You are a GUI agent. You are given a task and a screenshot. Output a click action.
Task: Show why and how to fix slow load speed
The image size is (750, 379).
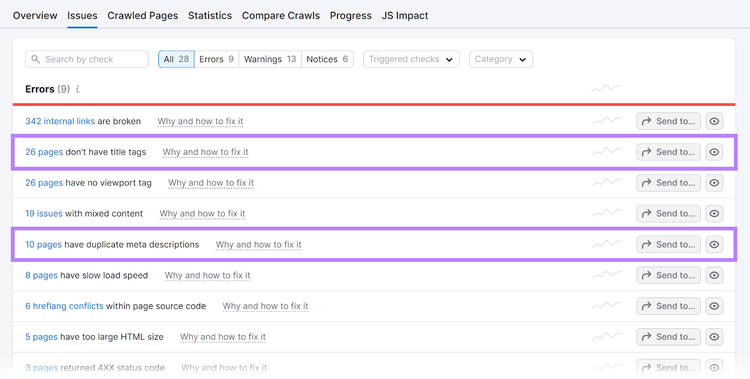point(208,275)
